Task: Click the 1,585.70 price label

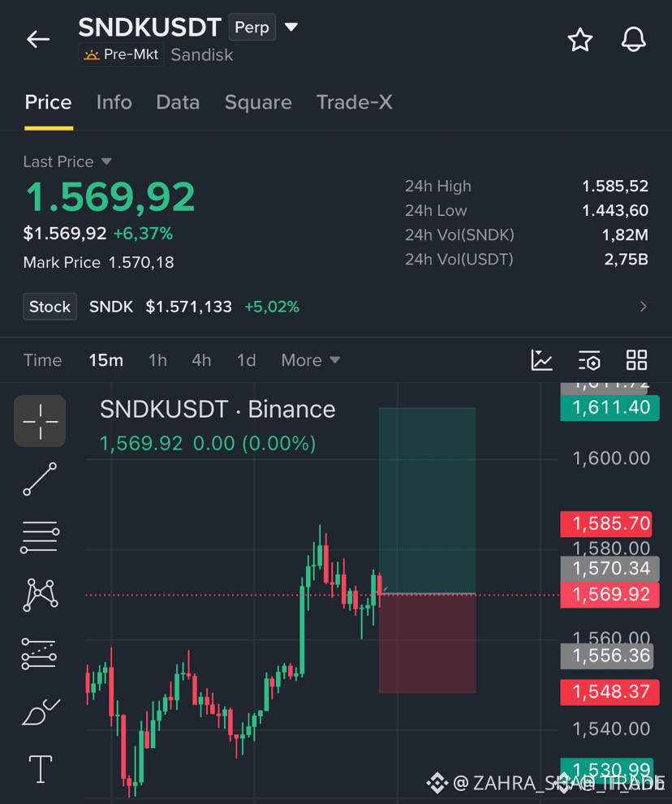Action: [606, 524]
